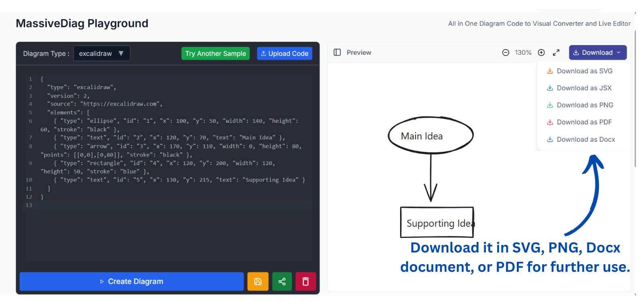
Task: Click the green share icon button
Action: click(282, 281)
